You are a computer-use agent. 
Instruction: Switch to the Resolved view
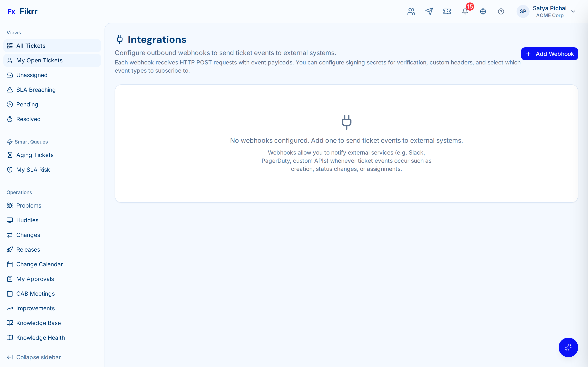pos(28,119)
